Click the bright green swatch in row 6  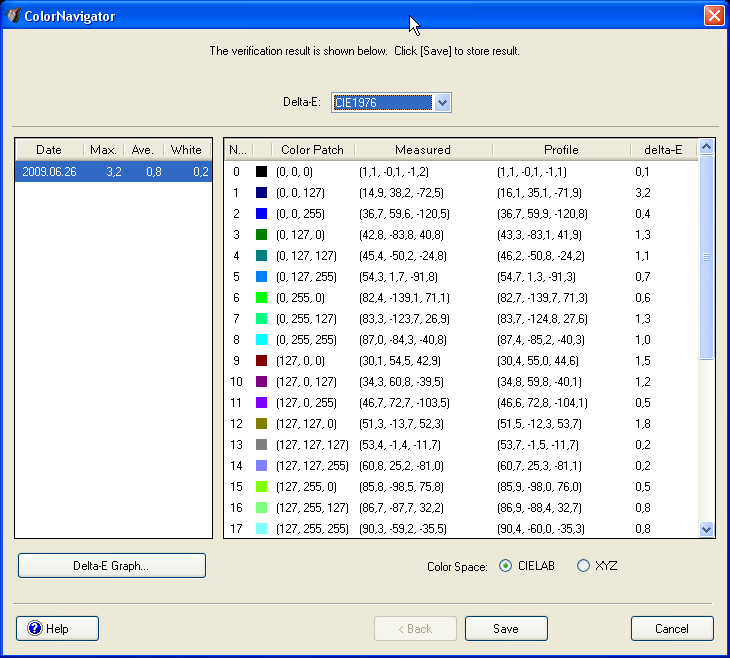click(261, 298)
